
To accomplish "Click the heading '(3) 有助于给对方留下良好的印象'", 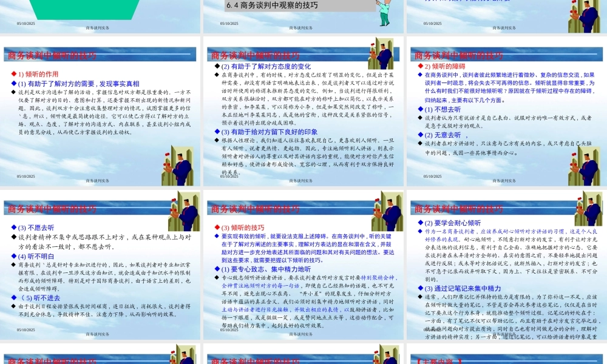I will pos(270,132).
